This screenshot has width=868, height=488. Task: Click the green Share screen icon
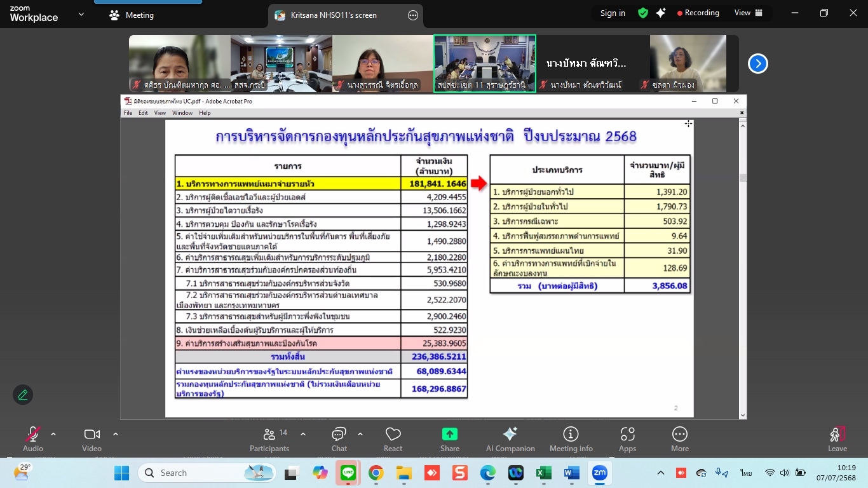coord(449,435)
